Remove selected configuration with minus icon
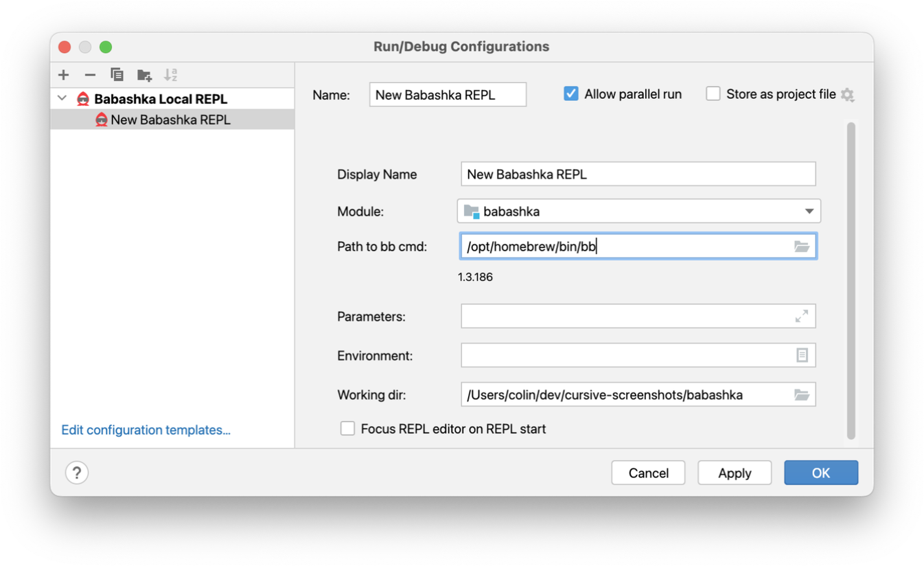Screen dimensions: 924x566 [90, 75]
